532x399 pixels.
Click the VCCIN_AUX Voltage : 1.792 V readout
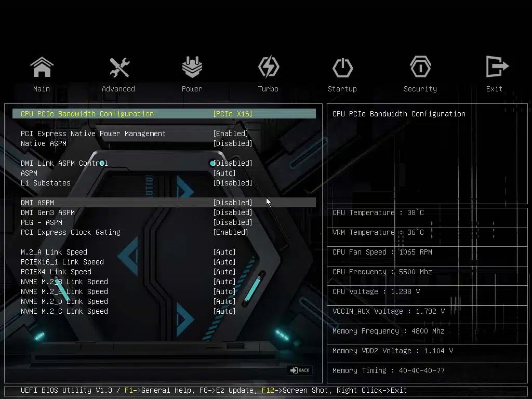(389, 311)
